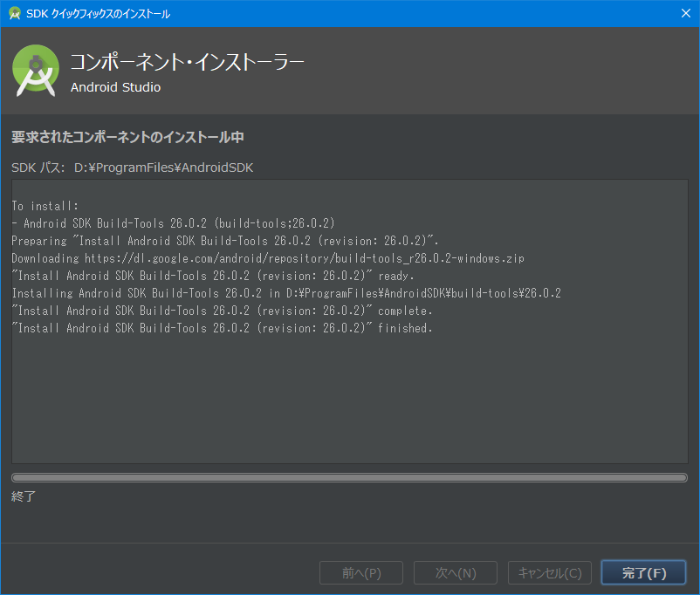Click the 次へ(N) next button
Screen dimensions: 700x595
pyautogui.click(x=456, y=572)
